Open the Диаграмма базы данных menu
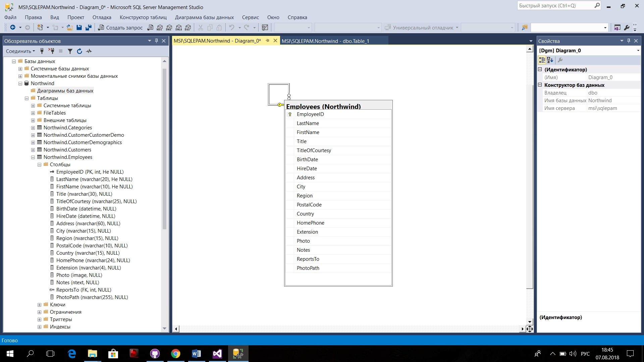 204,17
